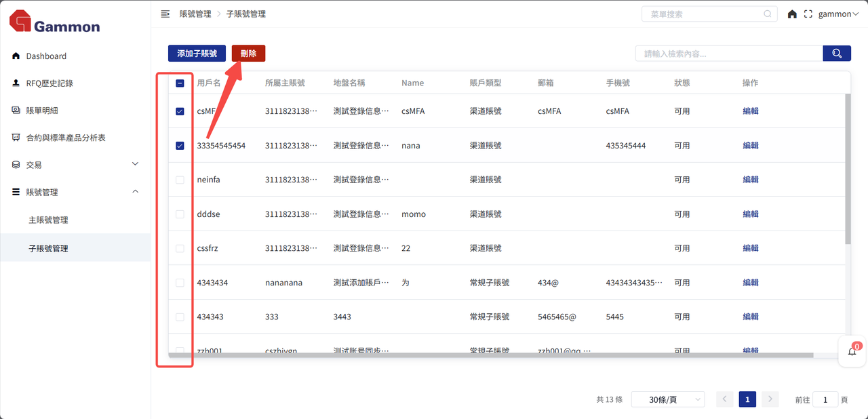Toggle fullscreen mode icon
868x419 pixels.
point(808,14)
